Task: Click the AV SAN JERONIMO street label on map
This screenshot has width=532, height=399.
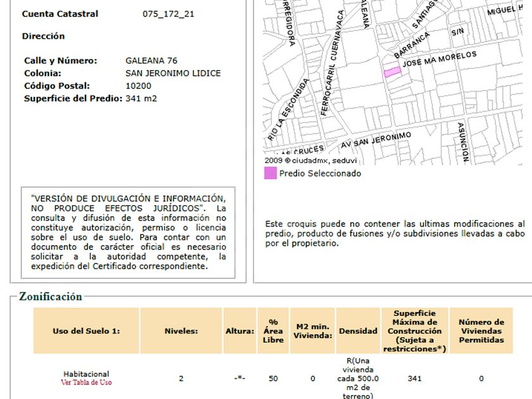Action: 376,140
